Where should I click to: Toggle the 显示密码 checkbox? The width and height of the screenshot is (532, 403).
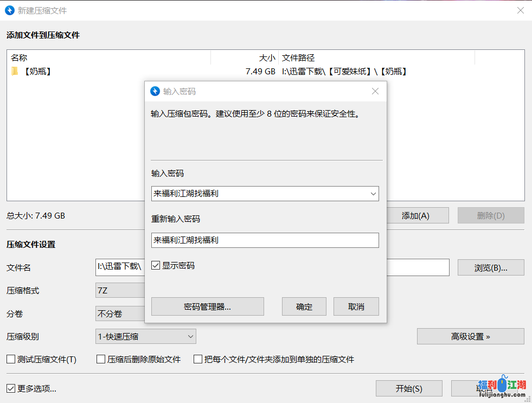click(x=156, y=265)
